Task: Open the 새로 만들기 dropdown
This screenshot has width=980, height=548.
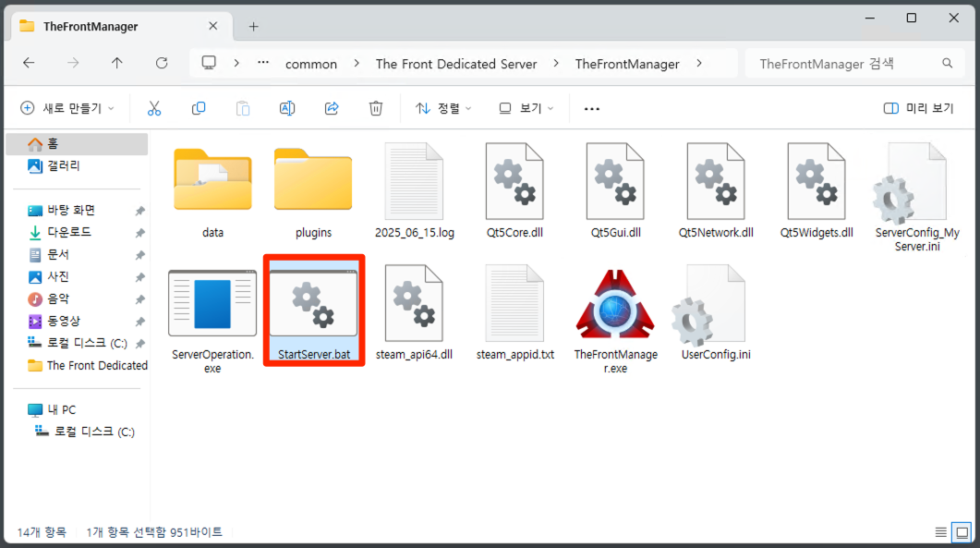Action: [67, 108]
